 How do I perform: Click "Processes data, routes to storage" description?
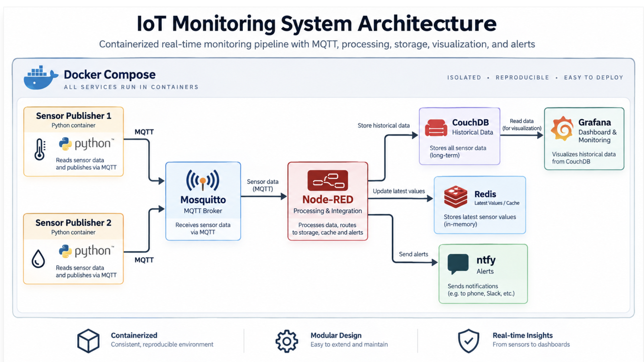point(328,229)
